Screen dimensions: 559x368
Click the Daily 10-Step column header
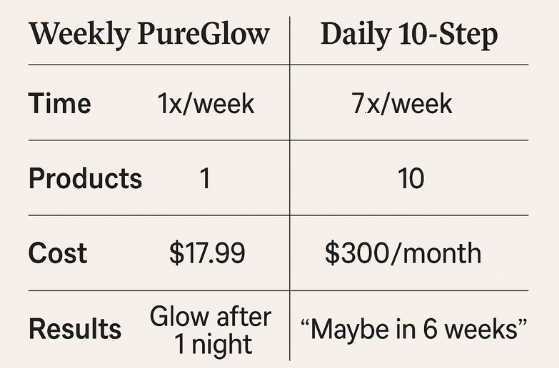point(409,36)
